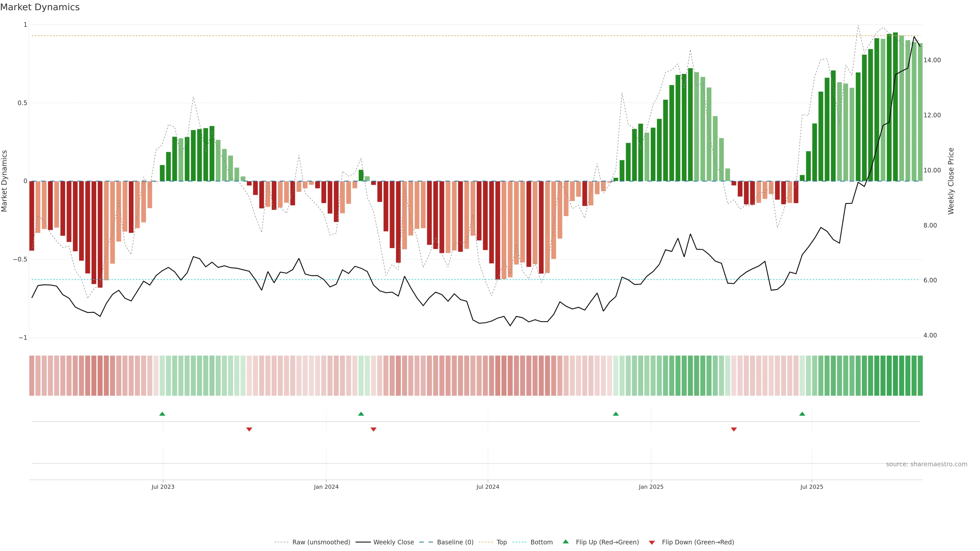Click the Weekly Close Price axis title
The width and height of the screenshot is (980, 551).
click(951, 181)
